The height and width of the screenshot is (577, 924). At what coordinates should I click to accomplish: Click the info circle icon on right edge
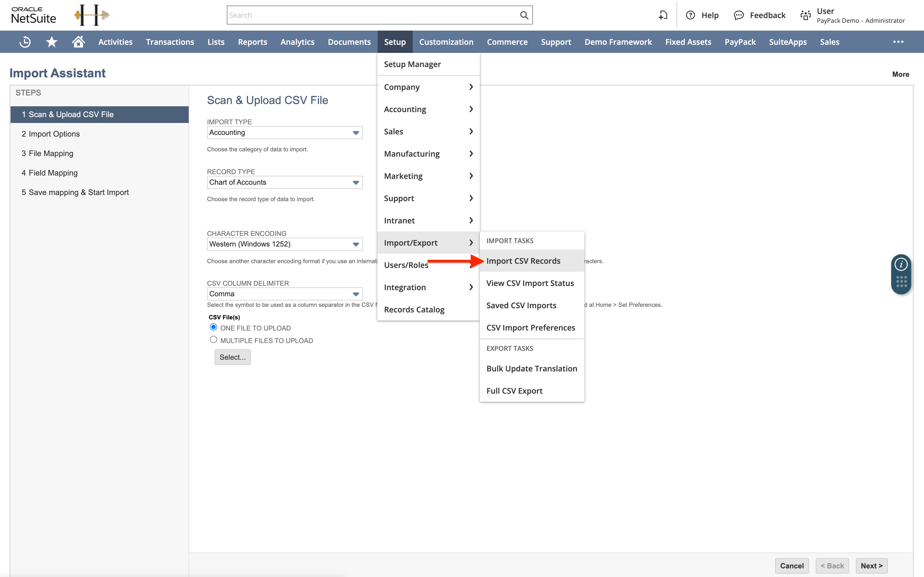point(901,264)
